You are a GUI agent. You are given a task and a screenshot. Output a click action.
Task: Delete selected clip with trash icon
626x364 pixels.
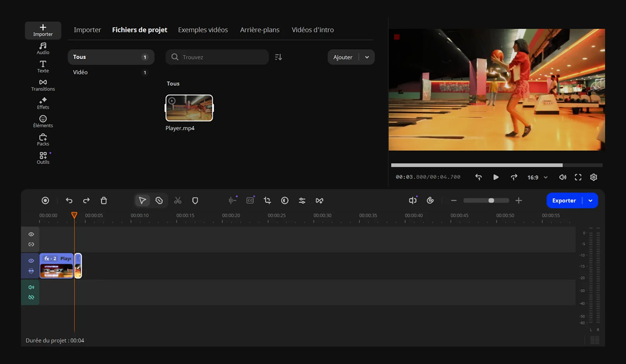[x=103, y=200]
